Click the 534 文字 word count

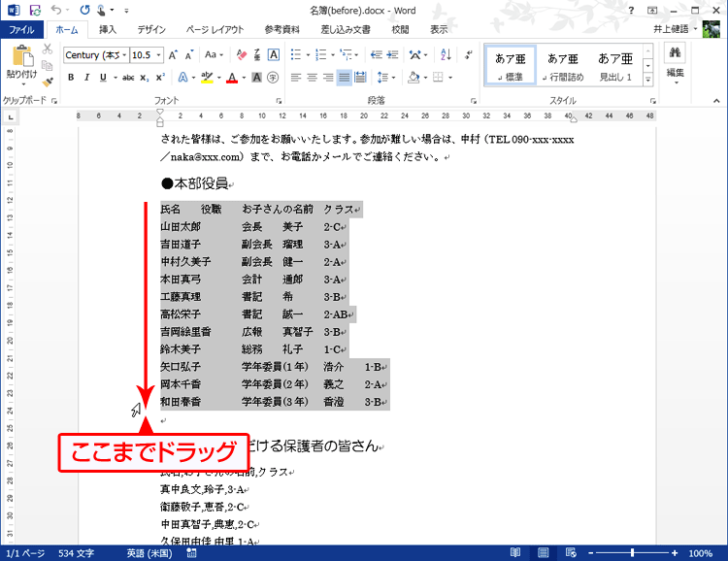pyautogui.click(x=76, y=553)
